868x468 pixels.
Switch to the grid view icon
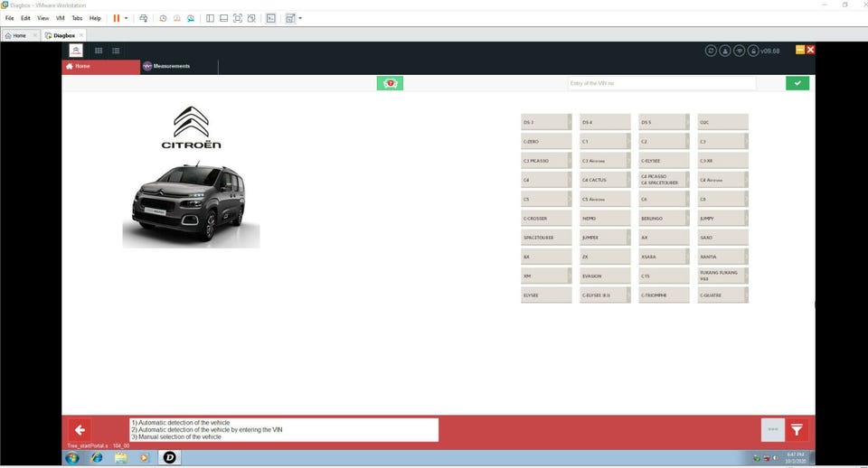coord(99,51)
